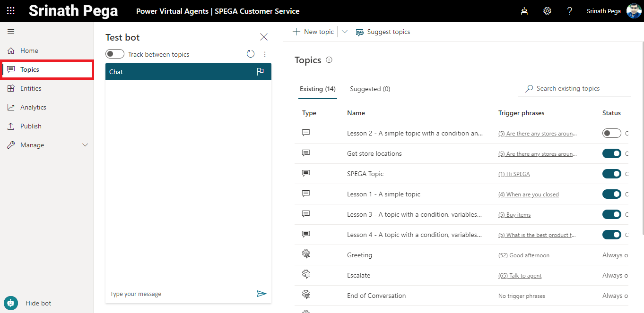Collapse the hamburger navigation menu

click(11, 32)
